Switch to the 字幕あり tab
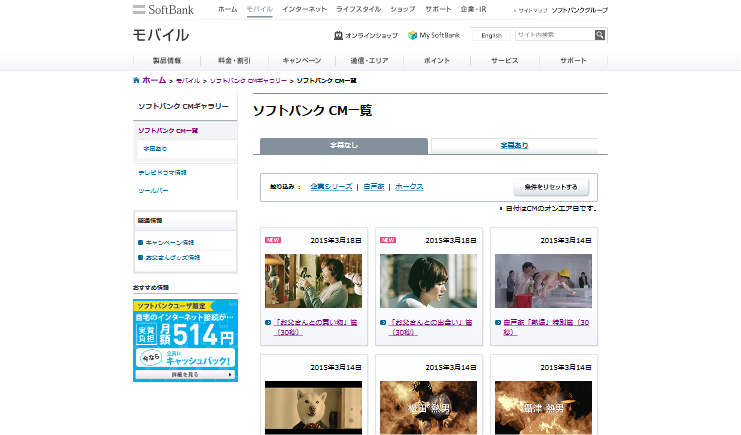 [514, 146]
